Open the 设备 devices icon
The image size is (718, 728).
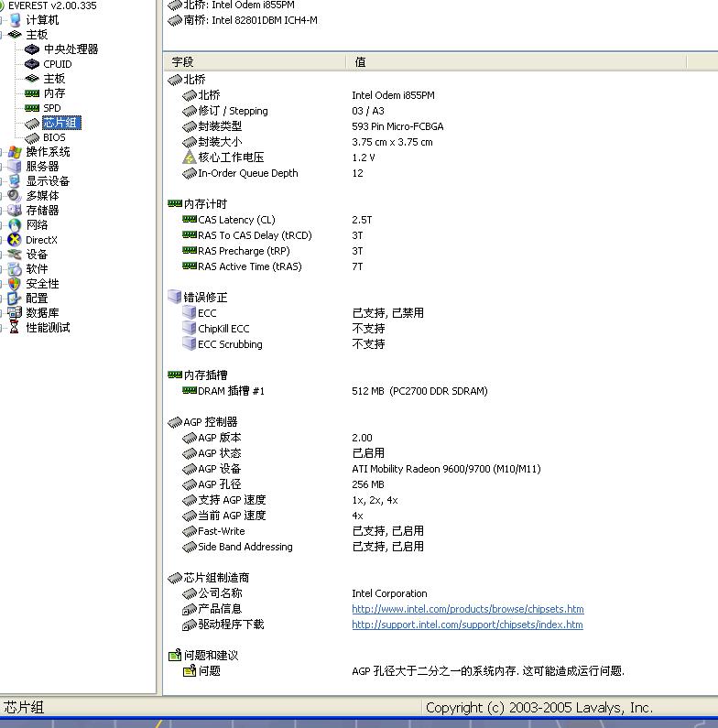pos(15,255)
